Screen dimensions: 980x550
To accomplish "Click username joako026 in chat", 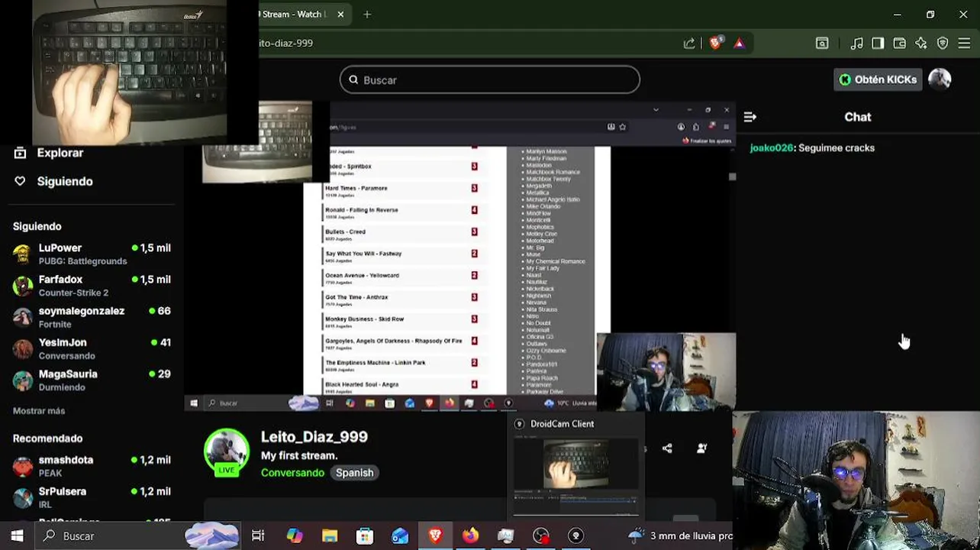I will pos(772,148).
